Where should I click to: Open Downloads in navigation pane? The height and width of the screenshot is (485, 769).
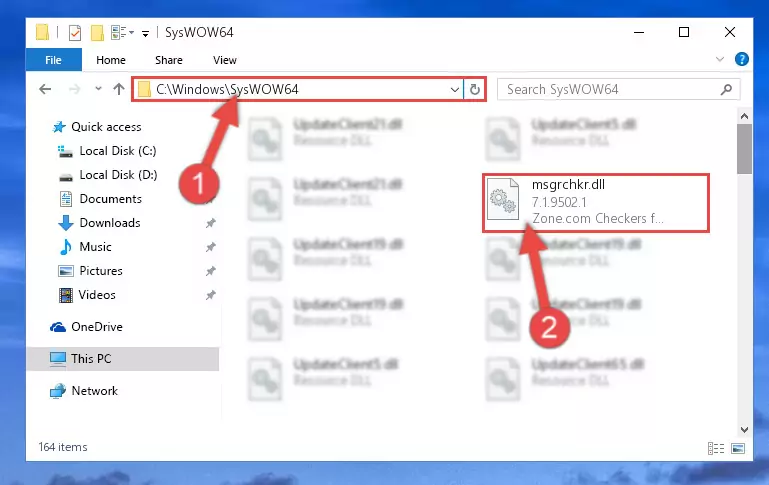pyautogui.click(x=110, y=223)
